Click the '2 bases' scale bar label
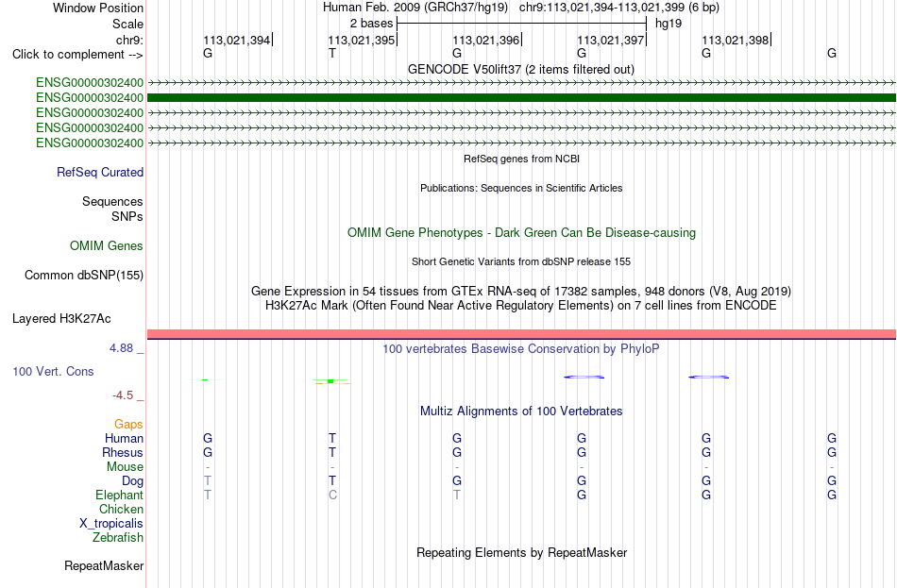Viewport: 897px width, 588px height. (372, 24)
